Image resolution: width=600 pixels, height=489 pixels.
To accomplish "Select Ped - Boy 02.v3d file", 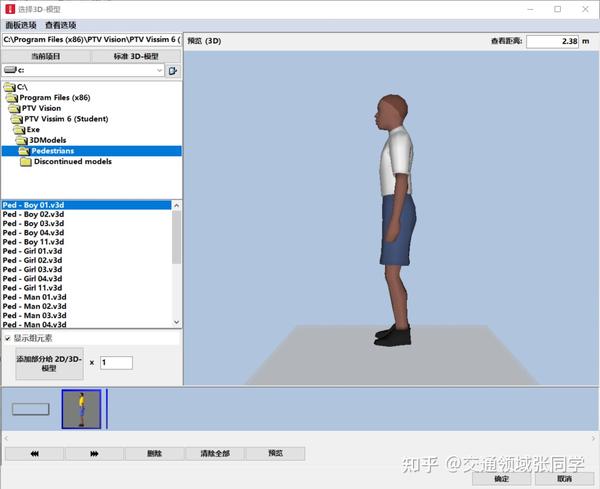I will click(x=33, y=214).
